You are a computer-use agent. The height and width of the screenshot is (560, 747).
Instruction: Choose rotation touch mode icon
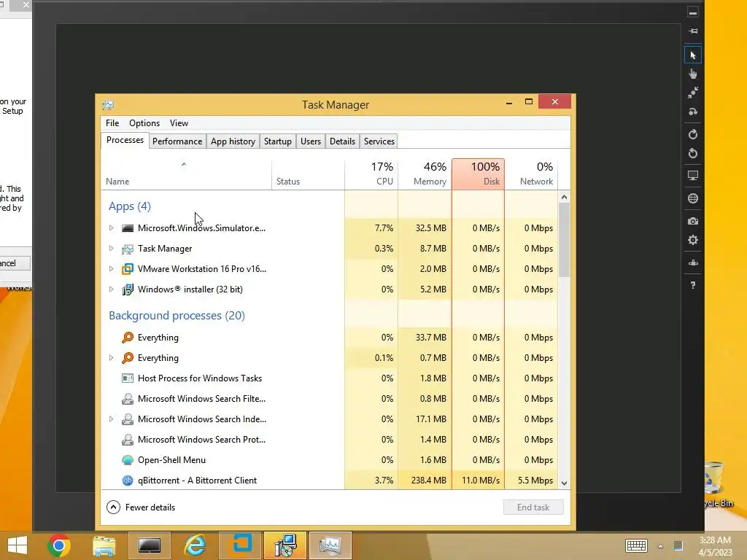(693, 112)
